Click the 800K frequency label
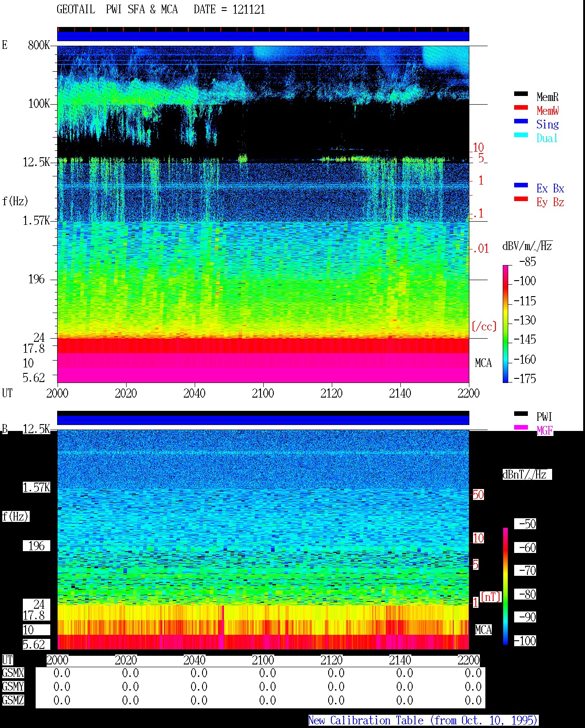Viewport: 585px width, 728px height. (x=39, y=45)
